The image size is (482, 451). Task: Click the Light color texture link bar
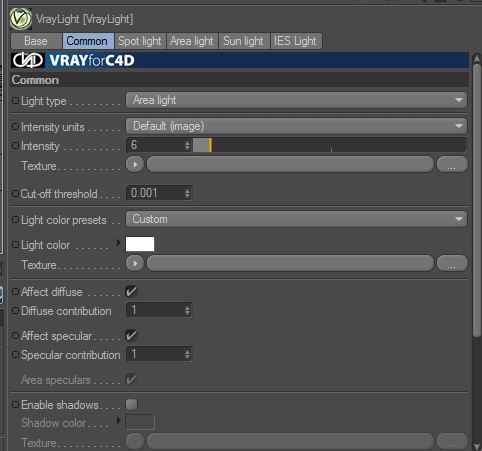pos(290,263)
